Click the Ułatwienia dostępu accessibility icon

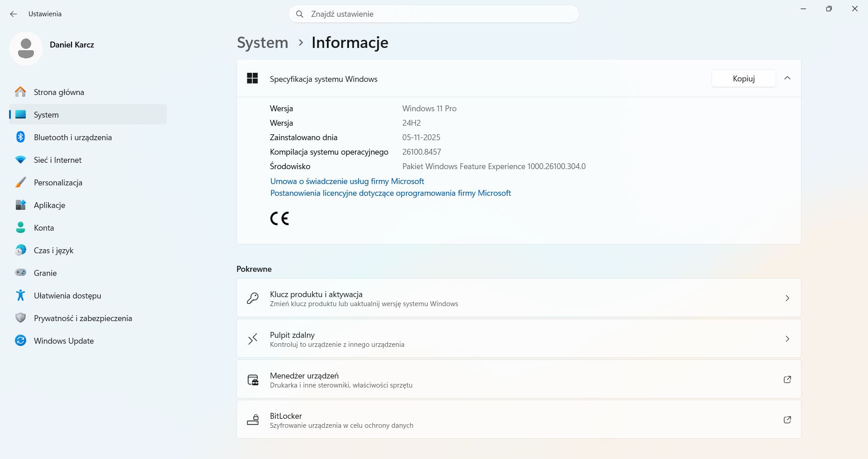click(x=20, y=295)
